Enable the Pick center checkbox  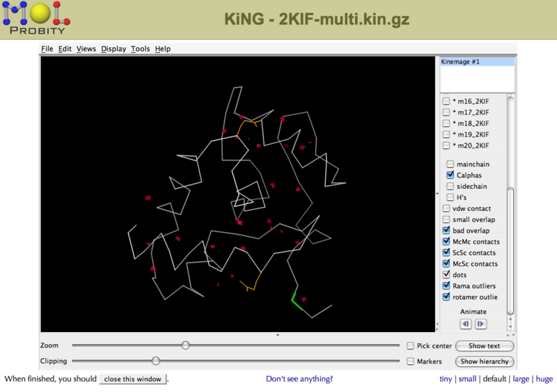(x=411, y=346)
